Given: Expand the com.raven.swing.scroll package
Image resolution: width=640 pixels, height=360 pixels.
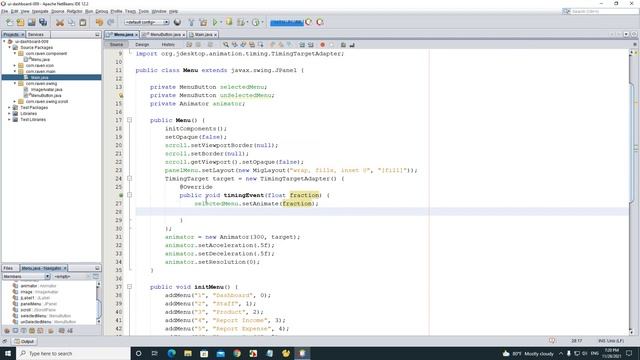Looking at the screenshot, I should pos(15,101).
